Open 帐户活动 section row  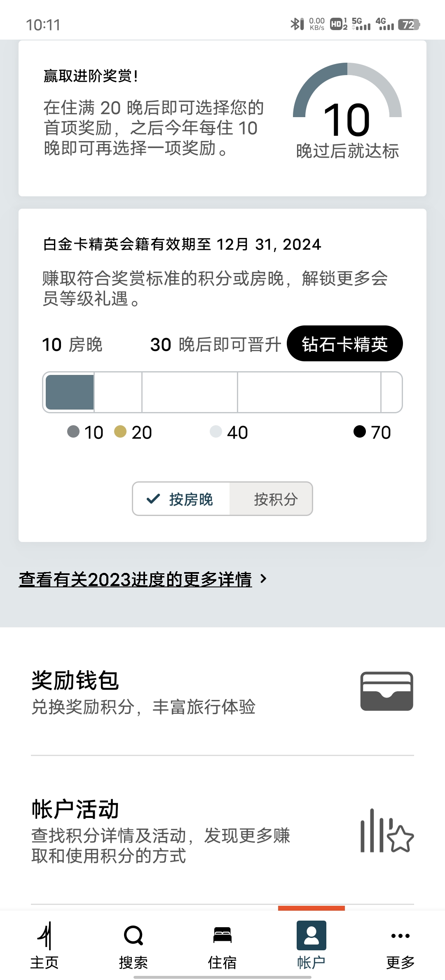tap(222, 831)
